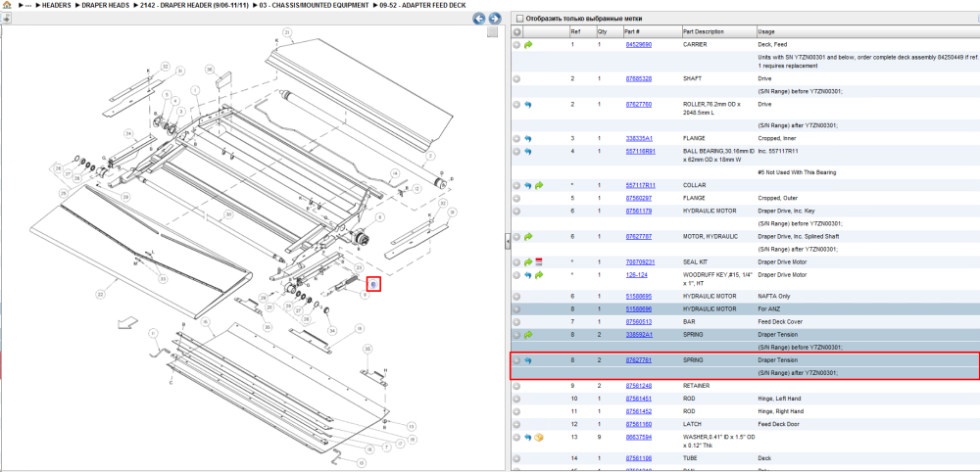Click blue arrow on FLANGE 338335A1 row

point(528,139)
